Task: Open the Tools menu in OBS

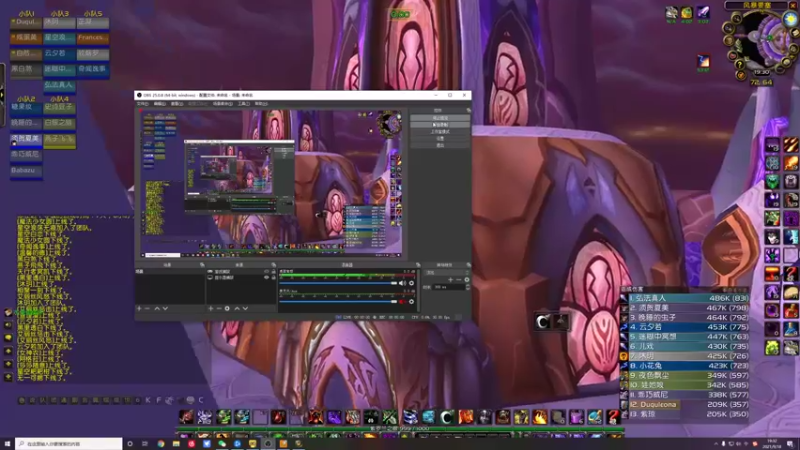Action: [243, 104]
